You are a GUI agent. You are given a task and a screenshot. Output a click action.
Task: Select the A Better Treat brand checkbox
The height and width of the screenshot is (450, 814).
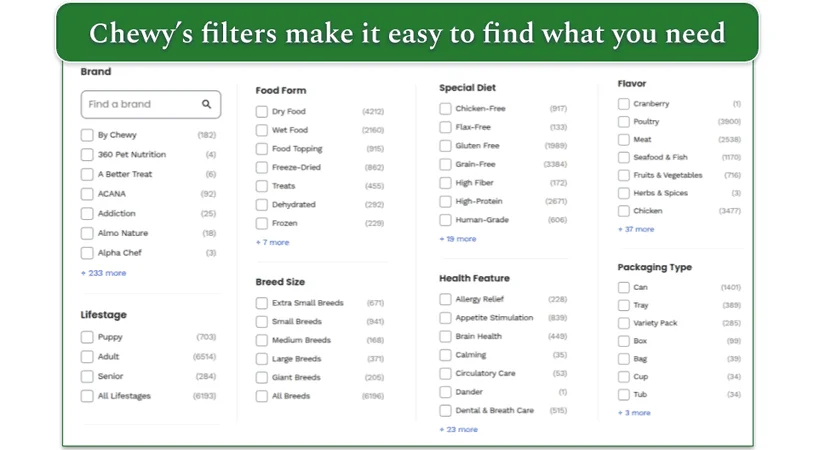(x=87, y=174)
